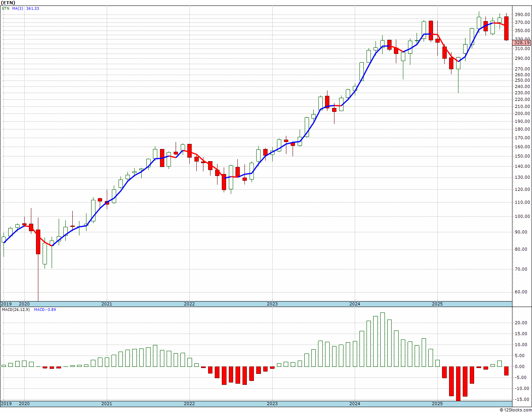Click the 2025 marker on MACD timeline
The image size is (532, 413).
(x=437, y=404)
